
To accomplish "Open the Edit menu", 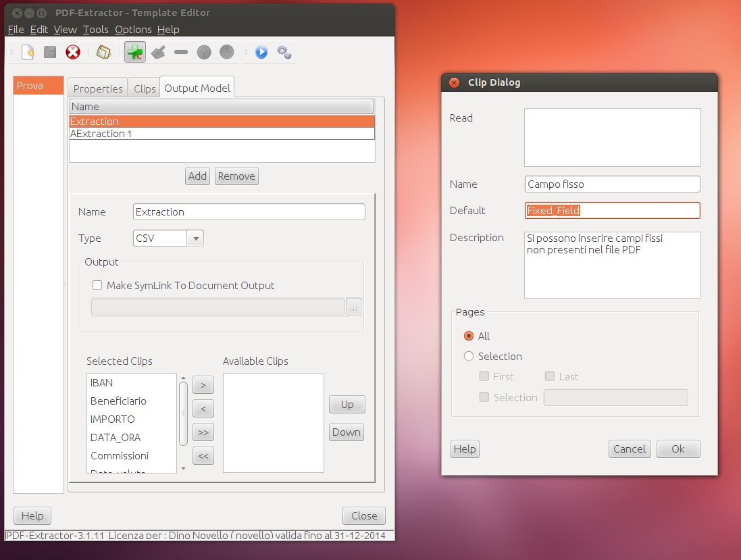I will pyautogui.click(x=39, y=29).
